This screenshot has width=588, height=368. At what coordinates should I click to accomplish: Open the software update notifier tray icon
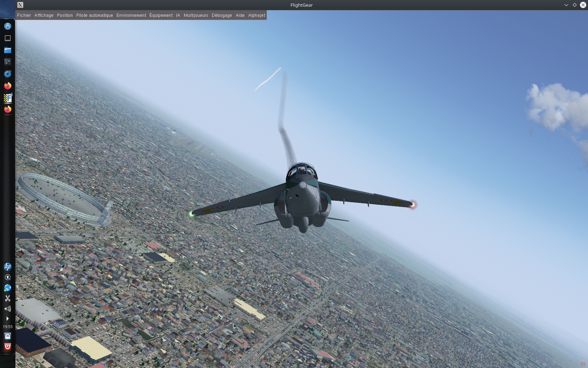pyautogui.click(x=7, y=277)
